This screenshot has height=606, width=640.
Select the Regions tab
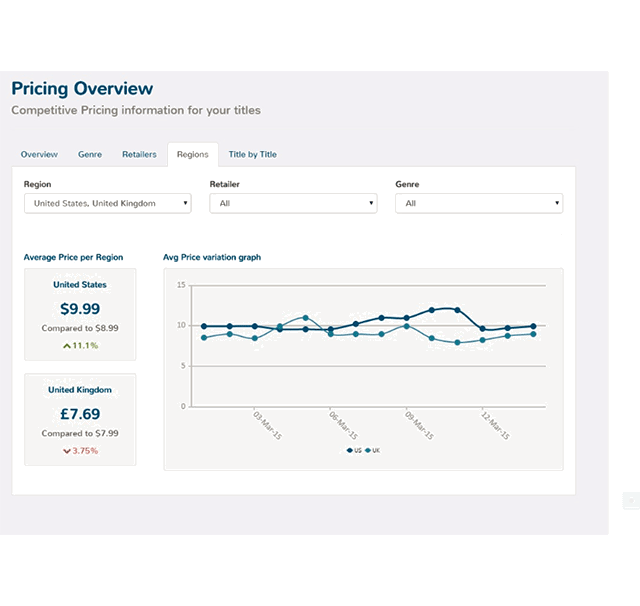[x=192, y=154]
